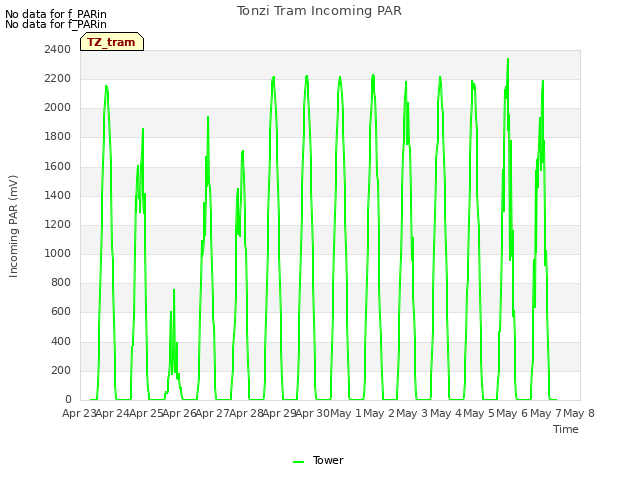This screenshot has width=640, height=480.
Task: Click the 600 y-axis tick label
Action: 61,312
